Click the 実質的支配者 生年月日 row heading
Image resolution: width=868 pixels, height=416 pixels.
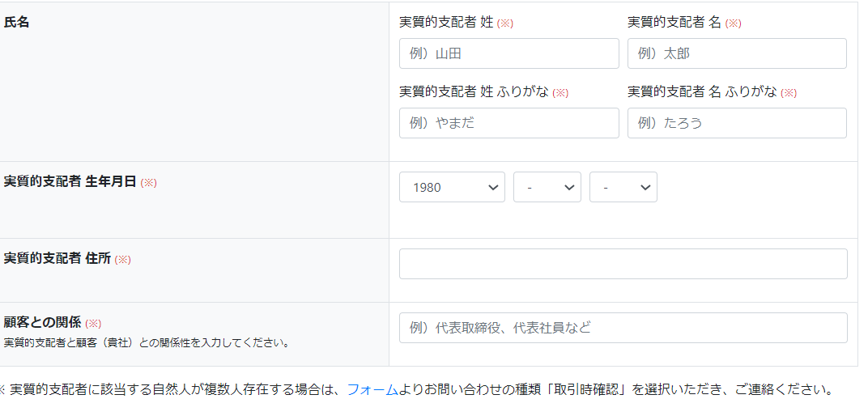point(70,182)
